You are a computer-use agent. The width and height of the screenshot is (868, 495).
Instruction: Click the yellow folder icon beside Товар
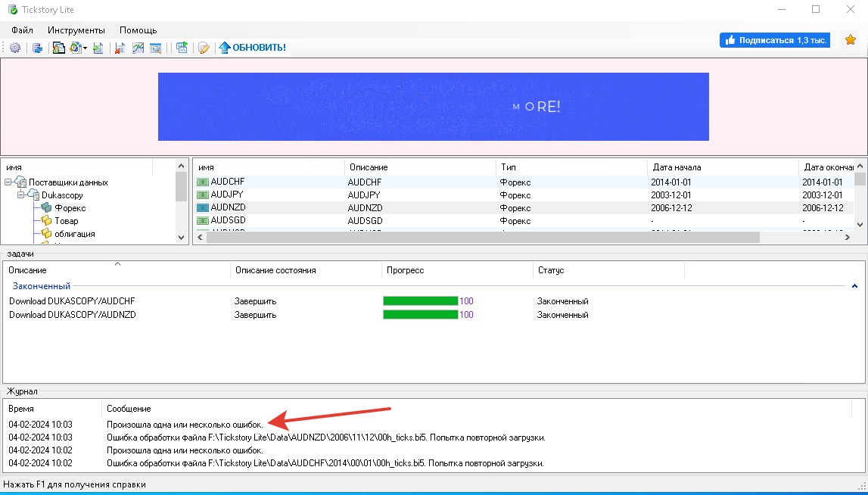pyautogui.click(x=46, y=221)
